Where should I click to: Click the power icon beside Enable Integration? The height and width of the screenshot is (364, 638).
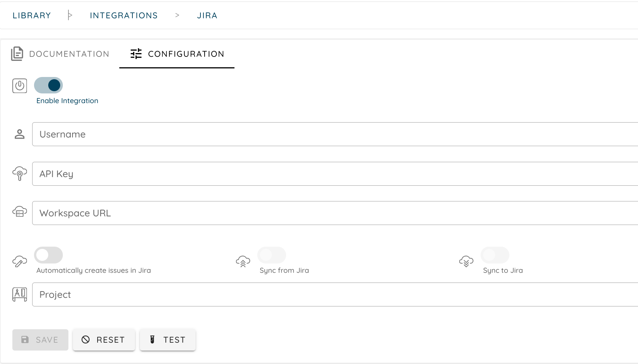pyautogui.click(x=20, y=86)
